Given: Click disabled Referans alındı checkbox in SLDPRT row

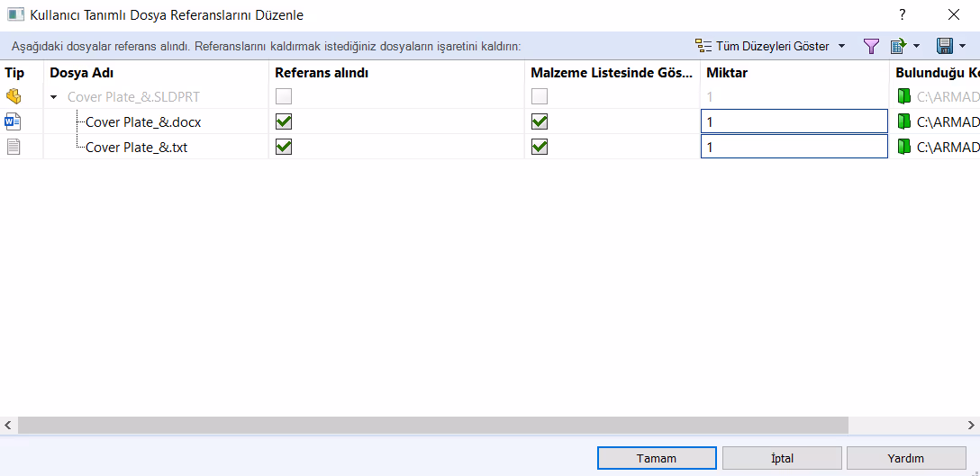Looking at the screenshot, I should (x=284, y=96).
